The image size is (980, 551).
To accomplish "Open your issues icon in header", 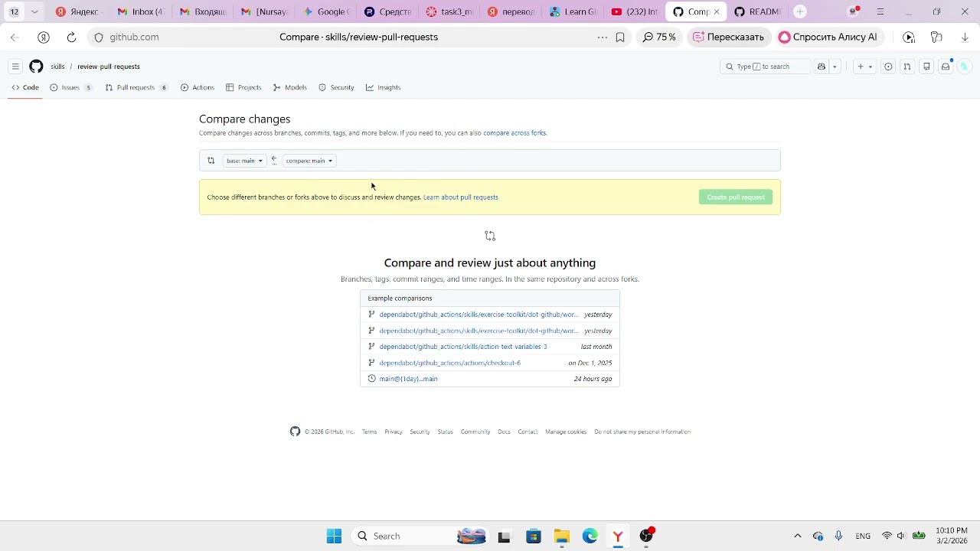I will (888, 67).
